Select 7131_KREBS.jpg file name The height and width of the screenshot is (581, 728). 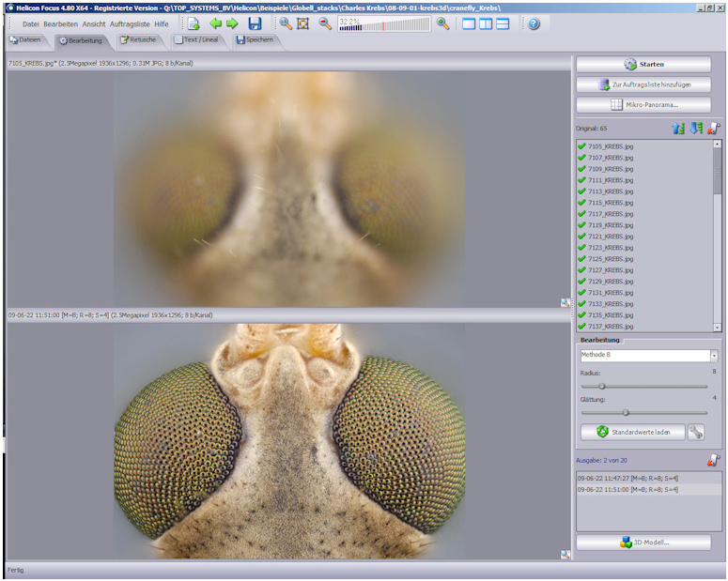pyautogui.click(x=611, y=293)
